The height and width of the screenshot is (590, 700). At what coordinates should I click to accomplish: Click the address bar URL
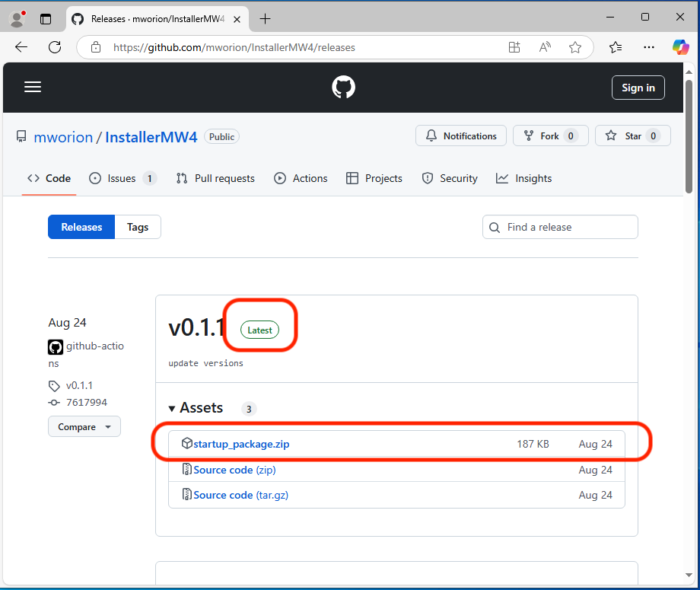234,47
